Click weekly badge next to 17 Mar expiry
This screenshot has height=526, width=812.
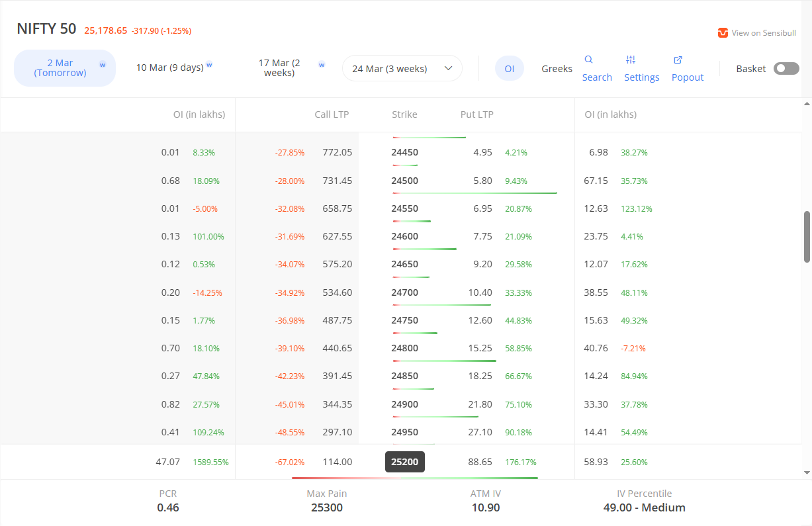click(322, 65)
